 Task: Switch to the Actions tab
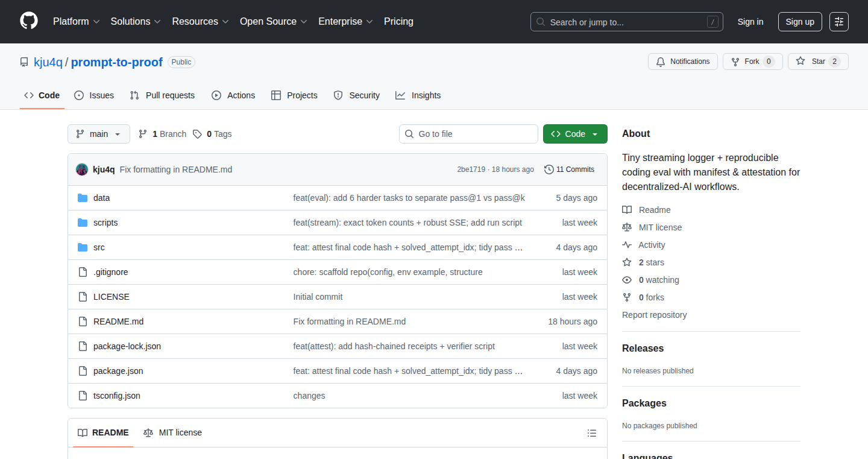233,95
